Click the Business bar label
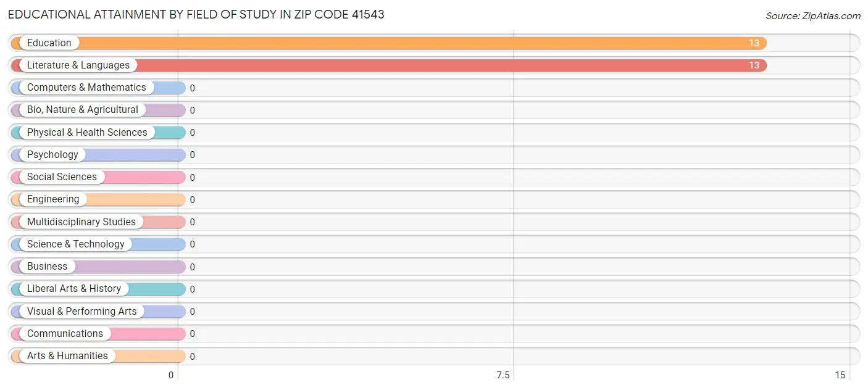Image resolution: width=868 pixels, height=390 pixels. [48, 267]
